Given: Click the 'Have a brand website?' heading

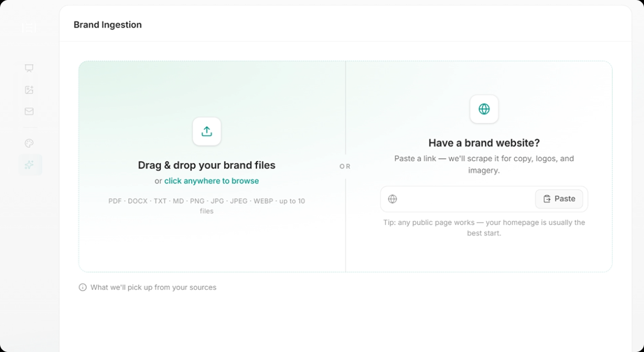Looking at the screenshot, I should (484, 143).
